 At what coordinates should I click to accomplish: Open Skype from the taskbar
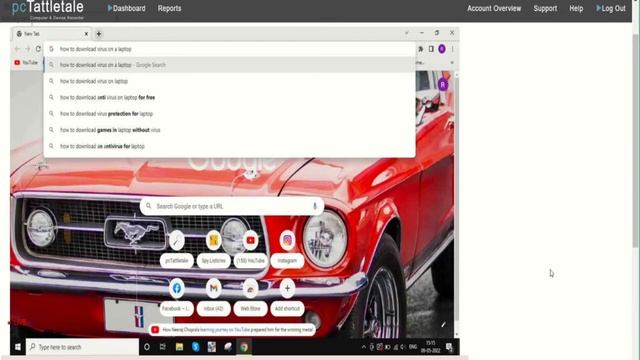tap(196, 347)
